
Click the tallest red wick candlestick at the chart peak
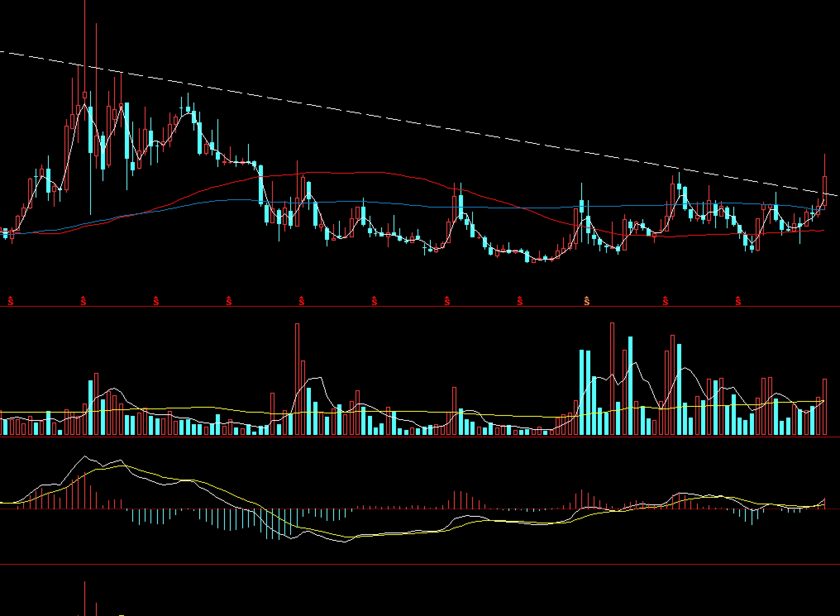85,95
